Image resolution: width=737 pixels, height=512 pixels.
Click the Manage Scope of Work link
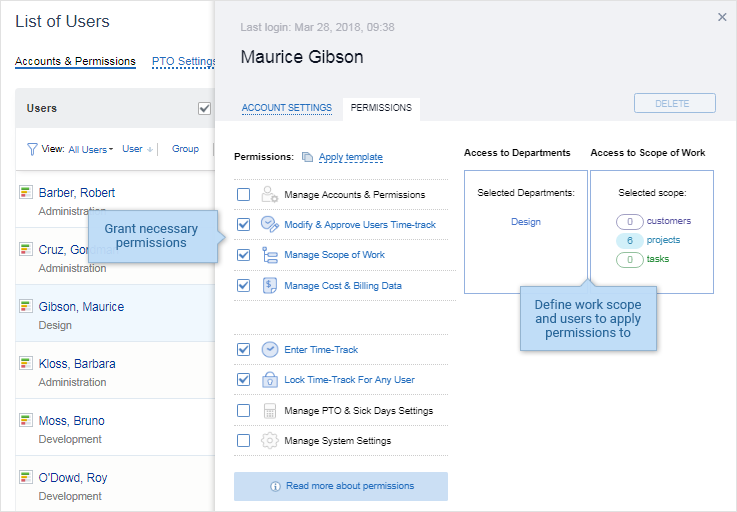pyautogui.click(x=335, y=255)
